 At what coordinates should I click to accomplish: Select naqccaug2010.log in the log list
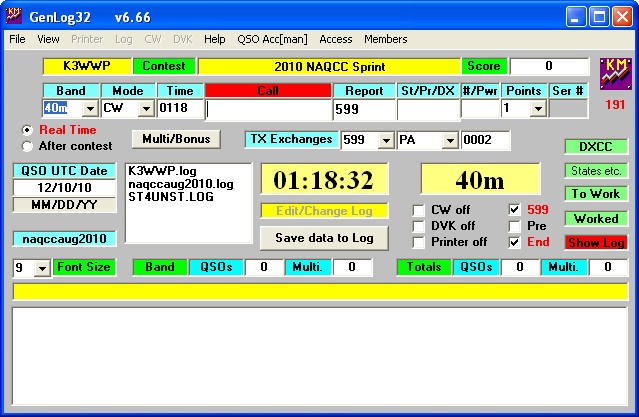coord(180,184)
